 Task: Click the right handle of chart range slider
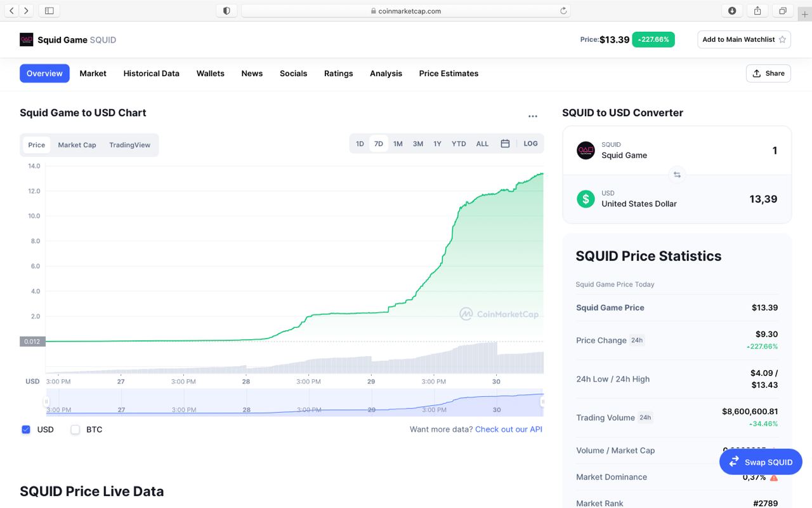542,401
